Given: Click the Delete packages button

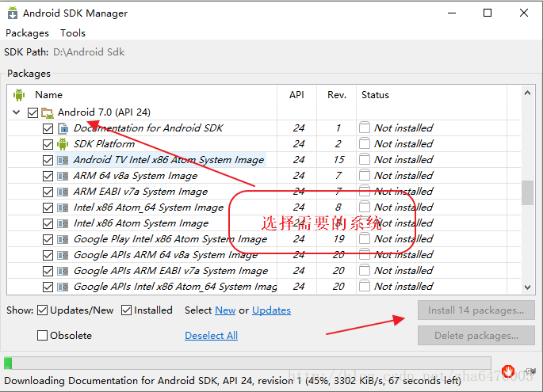Looking at the screenshot, I should (476, 336).
